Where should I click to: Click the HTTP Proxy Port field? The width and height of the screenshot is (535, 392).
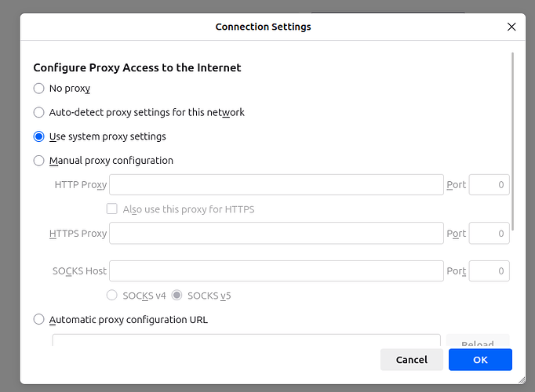(489, 185)
